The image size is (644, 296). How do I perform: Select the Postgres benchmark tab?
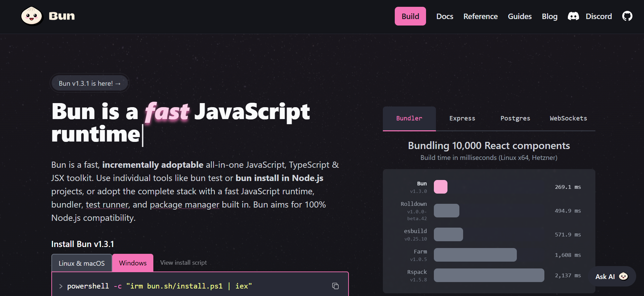[x=515, y=118]
